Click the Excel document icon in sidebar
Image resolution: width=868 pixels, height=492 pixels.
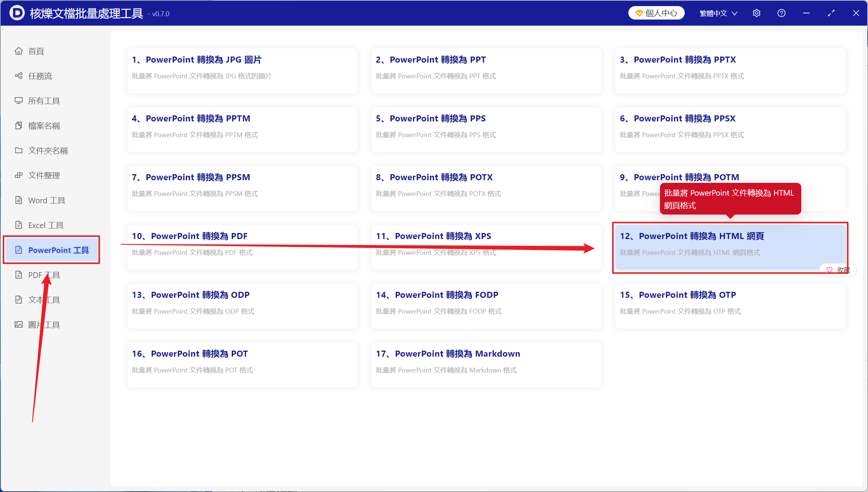click(x=18, y=225)
